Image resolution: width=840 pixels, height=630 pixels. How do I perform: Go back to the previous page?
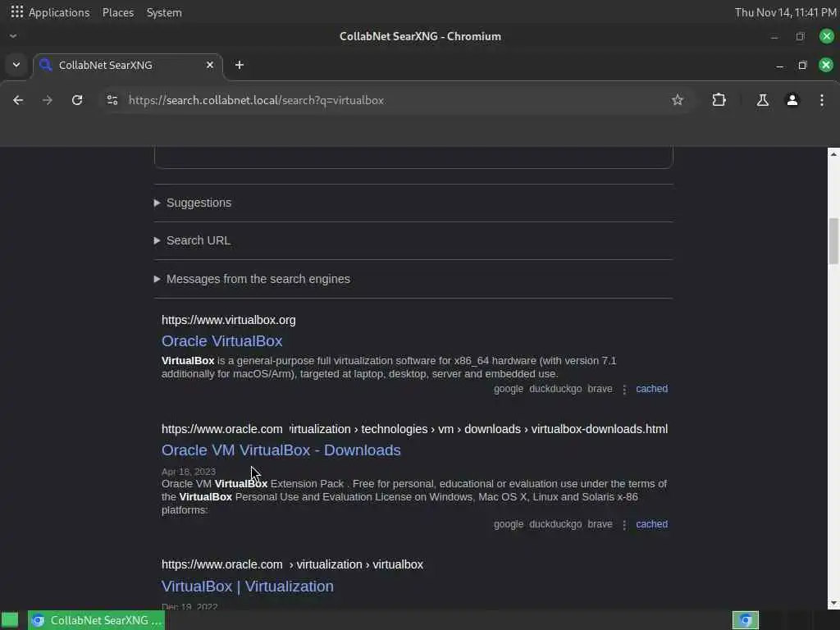coord(18,100)
